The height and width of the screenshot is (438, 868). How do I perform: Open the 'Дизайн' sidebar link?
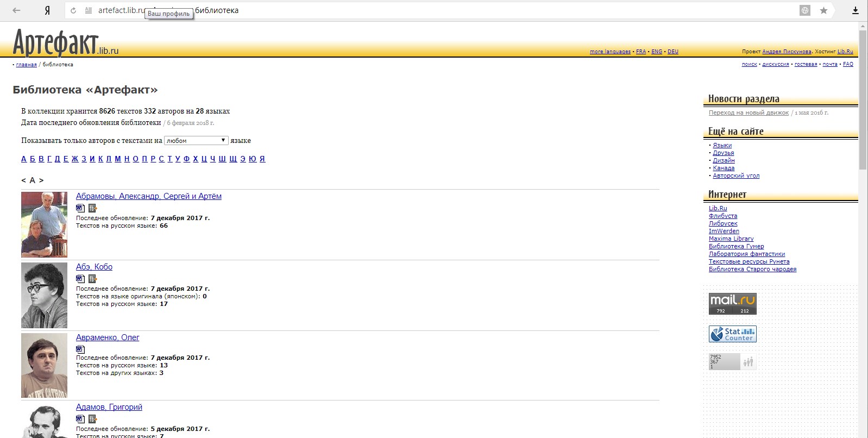tap(724, 160)
